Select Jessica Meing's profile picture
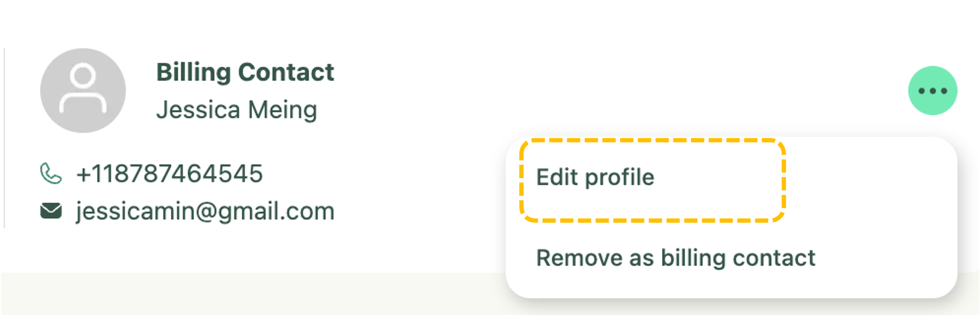The height and width of the screenshot is (315, 980). click(x=83, y=91)
